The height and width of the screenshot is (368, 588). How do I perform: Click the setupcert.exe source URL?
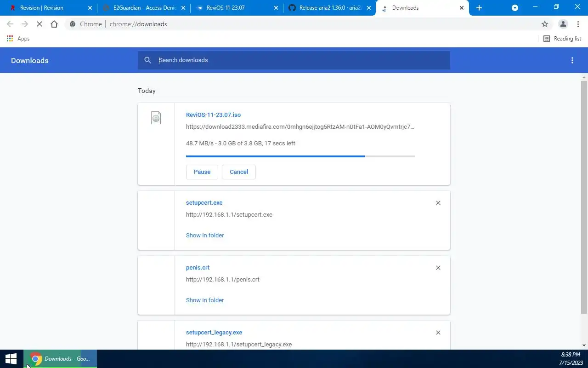(x=229, y=215)
